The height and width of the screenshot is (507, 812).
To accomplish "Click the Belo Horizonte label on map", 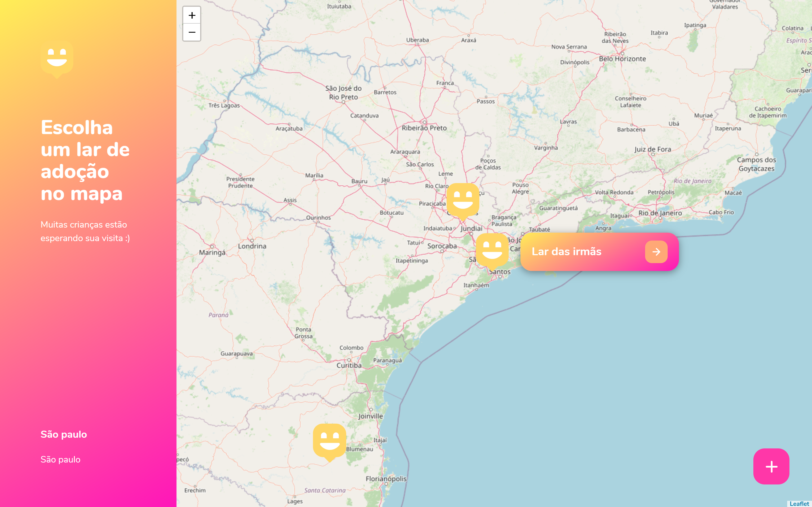I will [622, 59].
